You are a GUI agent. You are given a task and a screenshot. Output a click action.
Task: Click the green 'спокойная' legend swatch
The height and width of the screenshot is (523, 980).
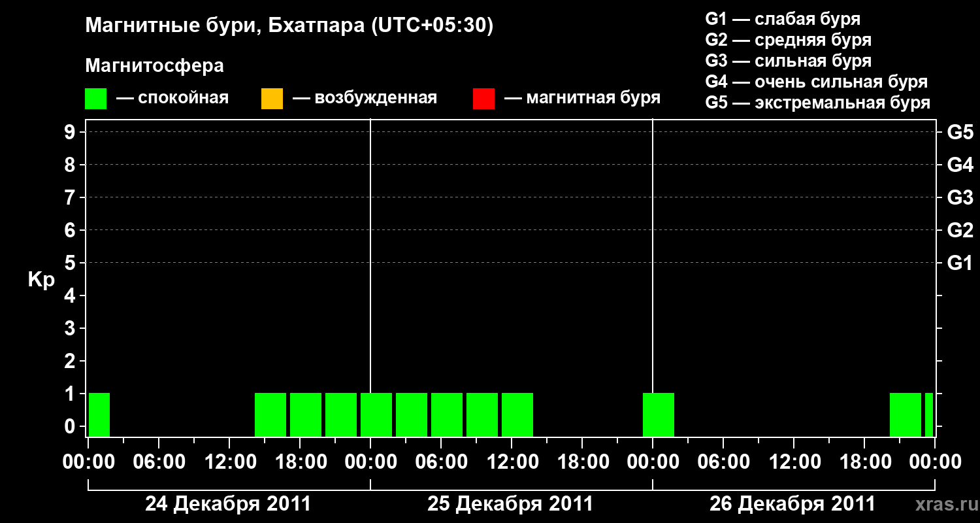pos(95,99)
